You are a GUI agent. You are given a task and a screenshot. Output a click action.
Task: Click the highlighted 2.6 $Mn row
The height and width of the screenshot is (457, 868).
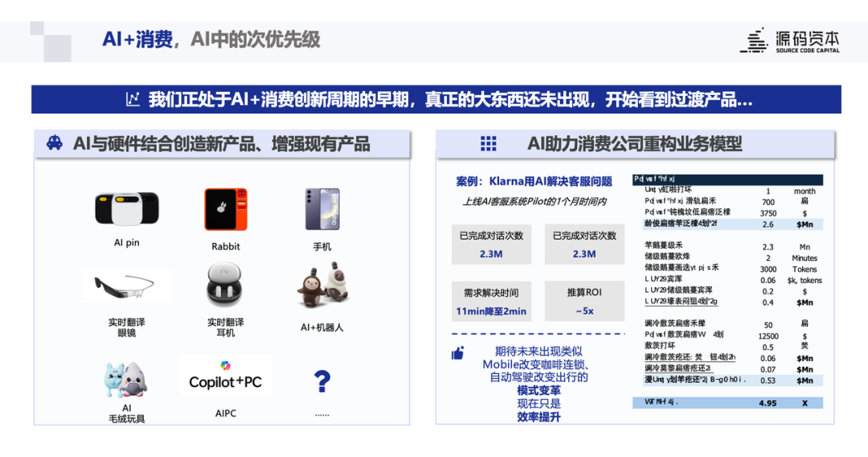[732, 224]
